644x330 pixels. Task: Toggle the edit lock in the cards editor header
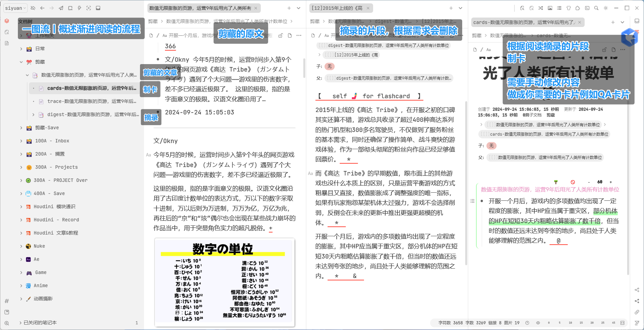tap(605, 50)
